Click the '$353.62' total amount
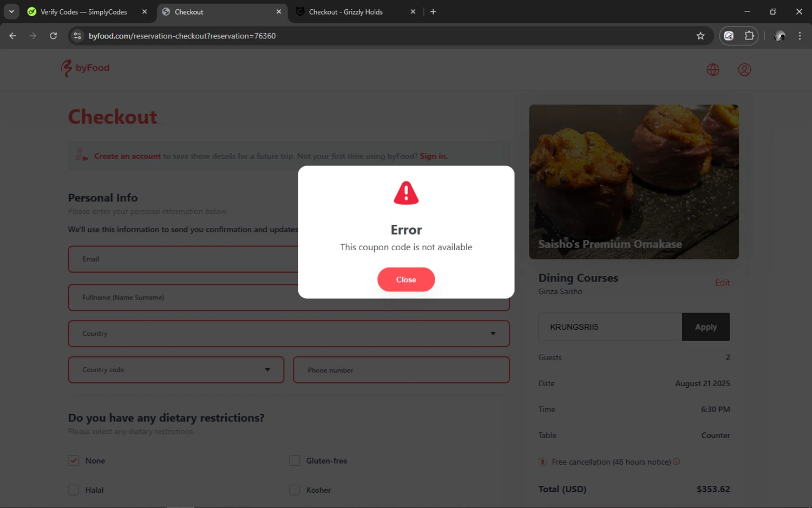Viewport: 812px width, 508px height. (x=713, y=489)
